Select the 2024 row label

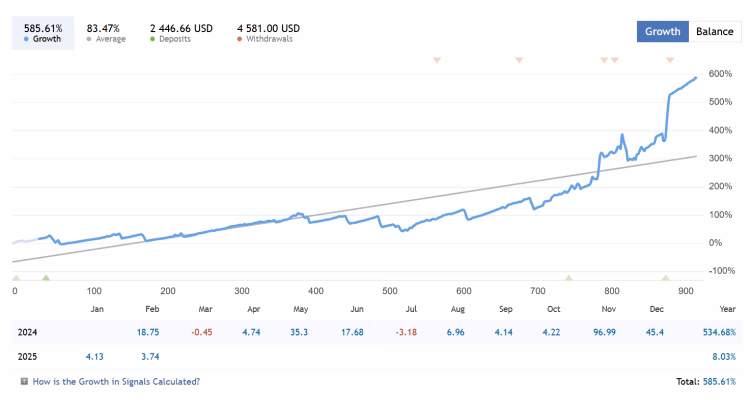pyautogui.click(x=27, y=333)
